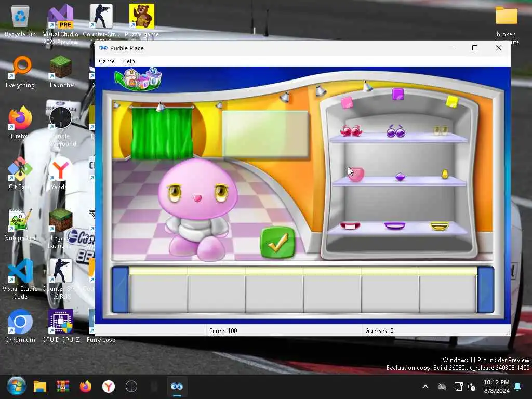
Task: Open the taskbar clock and date
Action: 496,387
